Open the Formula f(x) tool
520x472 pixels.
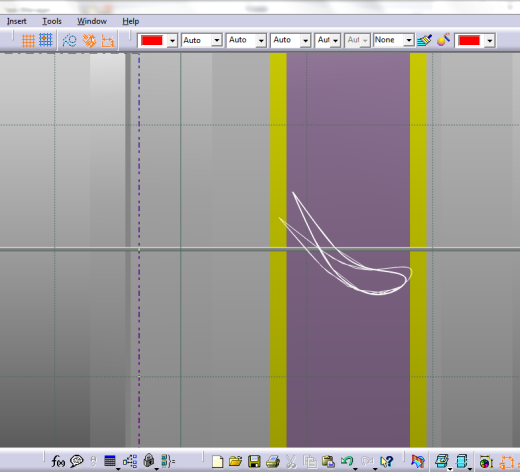[x=58, y=461]
